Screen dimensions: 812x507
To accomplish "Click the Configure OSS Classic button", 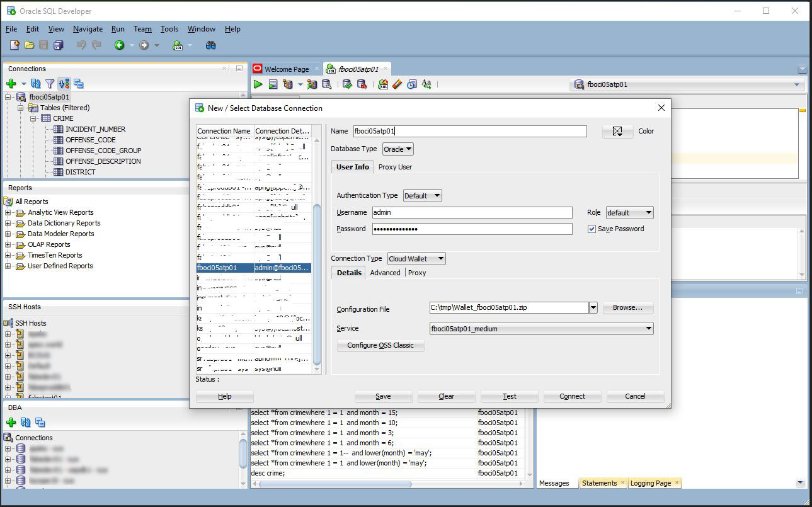I will tap(380, 346).
